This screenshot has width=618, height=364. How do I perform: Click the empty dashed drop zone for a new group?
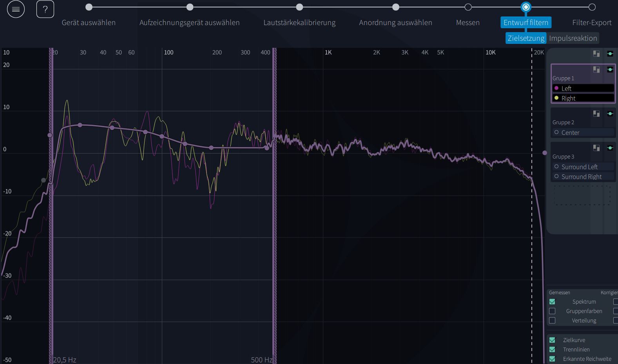coord(582,195)
